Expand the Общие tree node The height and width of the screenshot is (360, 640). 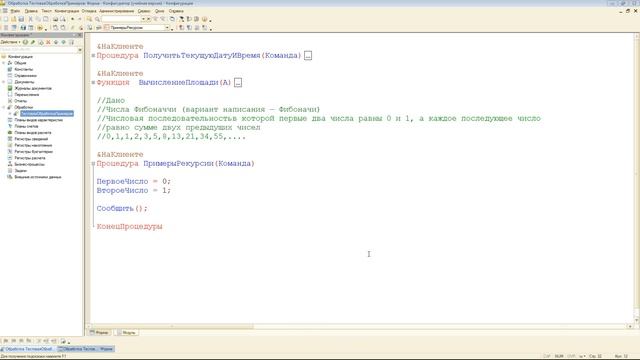pos(4,63)
